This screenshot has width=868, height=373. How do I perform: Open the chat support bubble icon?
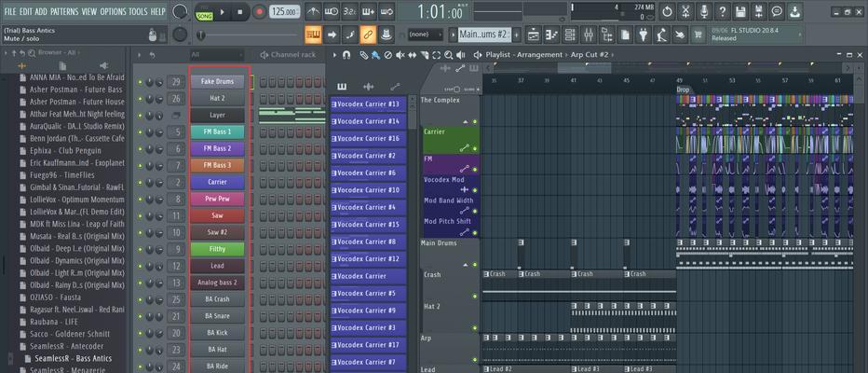pyautogui.click(x=777, y=11)
